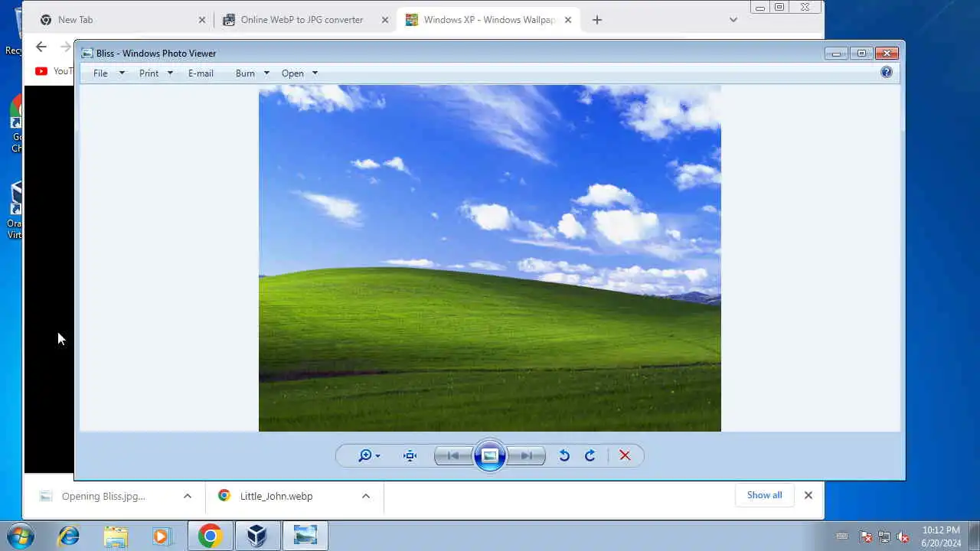
Task: Open the Windows Start menu
Action: (21, 536)
